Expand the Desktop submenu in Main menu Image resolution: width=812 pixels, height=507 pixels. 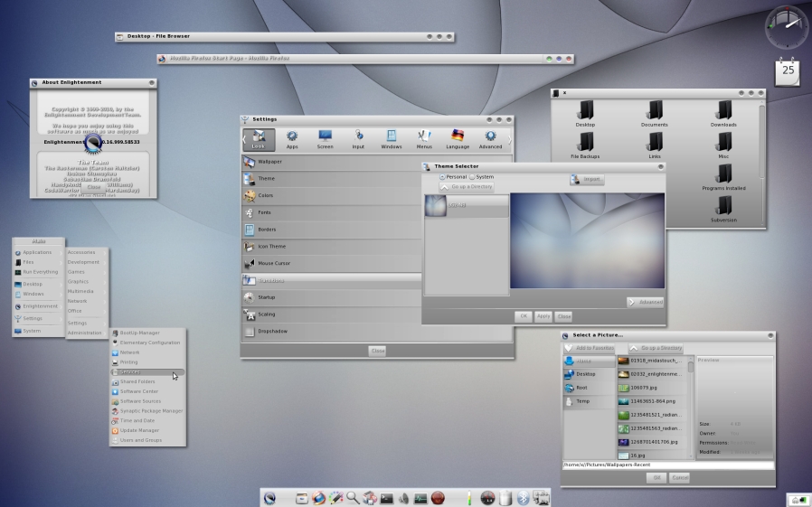(x=38, y=284)
